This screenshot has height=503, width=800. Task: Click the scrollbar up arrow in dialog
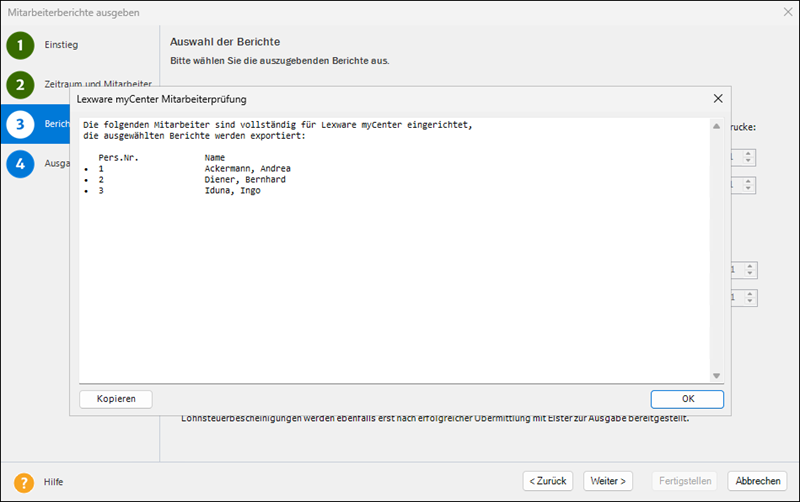pos(716,126)
